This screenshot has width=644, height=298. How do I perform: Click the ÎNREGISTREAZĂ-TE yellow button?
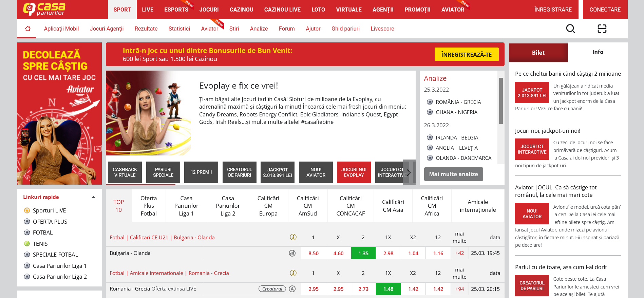[467, 54]
